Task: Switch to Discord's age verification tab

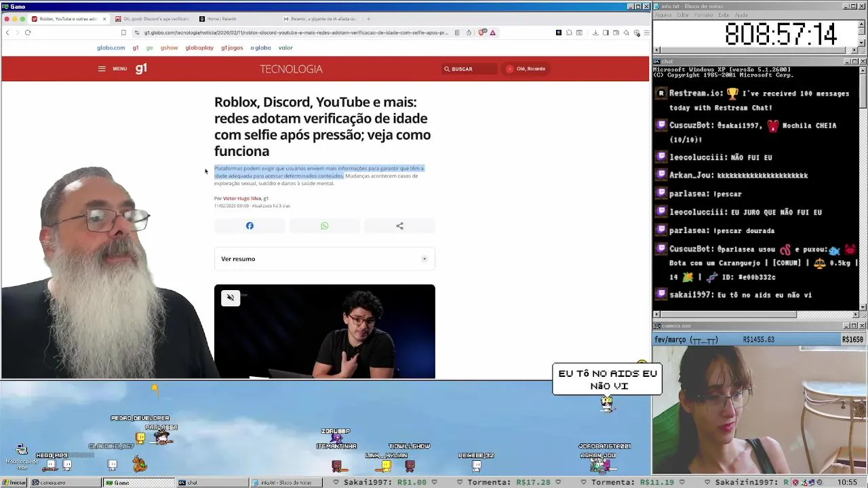Action: coord(153,19)
